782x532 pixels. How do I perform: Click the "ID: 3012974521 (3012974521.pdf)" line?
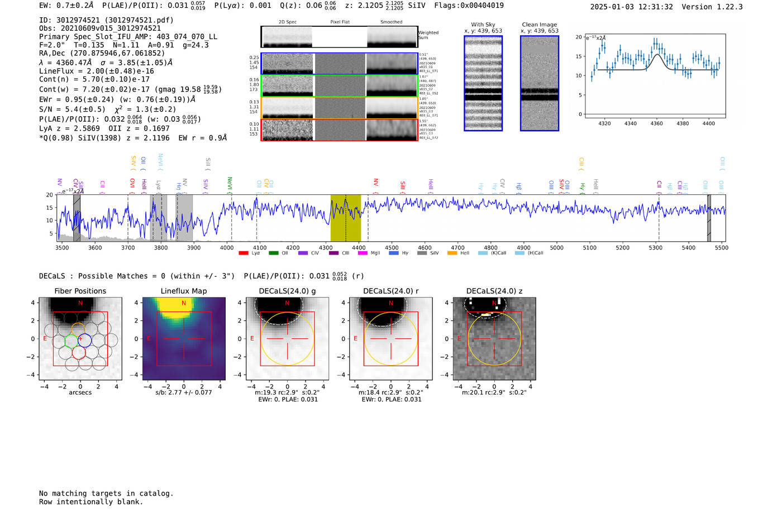click(106, 20)
